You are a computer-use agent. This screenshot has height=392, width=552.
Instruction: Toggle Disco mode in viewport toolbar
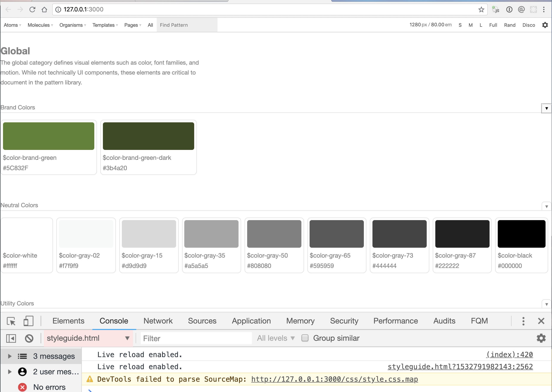click(528, 25)
